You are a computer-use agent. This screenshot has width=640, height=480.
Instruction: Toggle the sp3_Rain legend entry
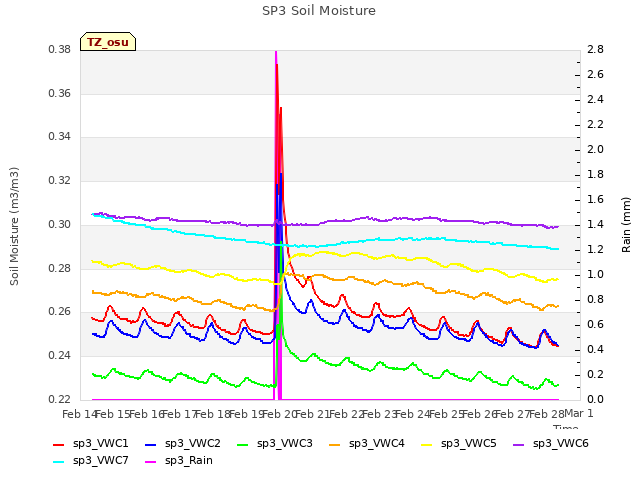click(179, 461)
